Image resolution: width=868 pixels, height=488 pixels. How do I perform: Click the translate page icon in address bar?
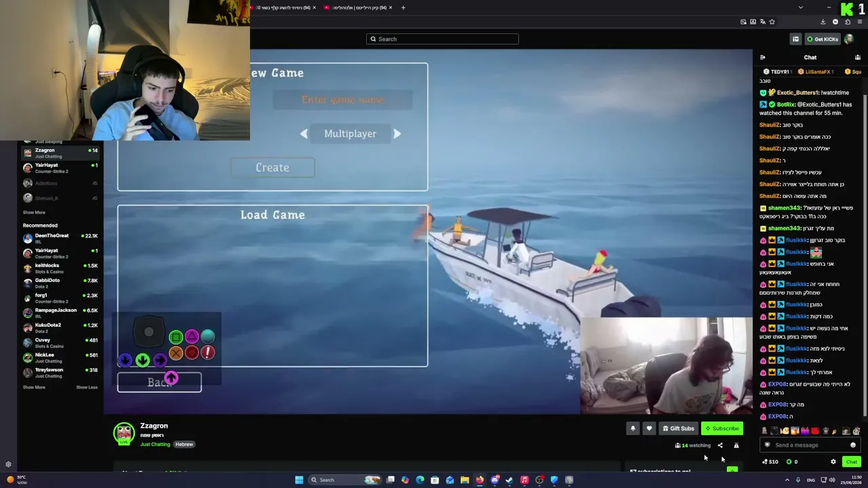[x=762, y=22]
